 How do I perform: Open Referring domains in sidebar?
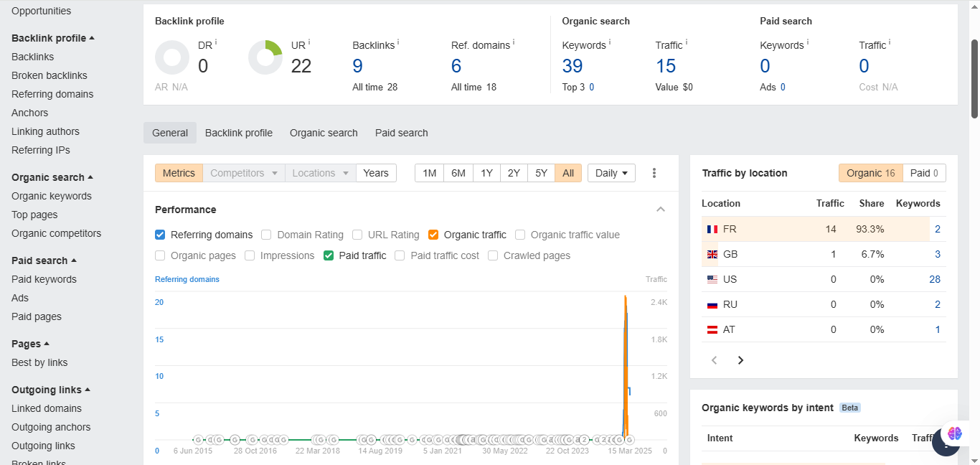pyautogui.click(x=52, y=94)
